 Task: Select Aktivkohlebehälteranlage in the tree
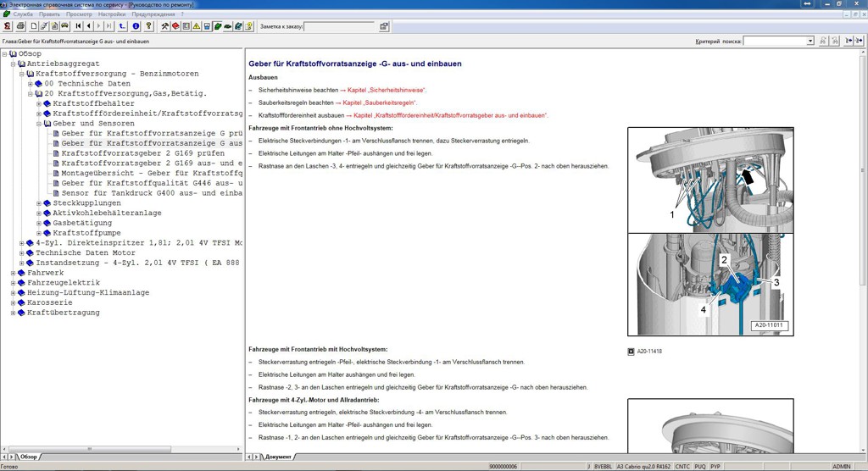click(x=107, y=213)
